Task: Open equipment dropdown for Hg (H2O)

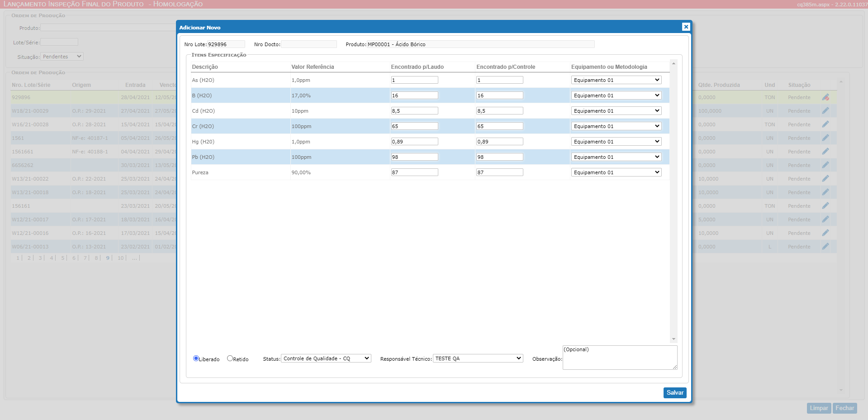Action: click(x=616, y=142)
